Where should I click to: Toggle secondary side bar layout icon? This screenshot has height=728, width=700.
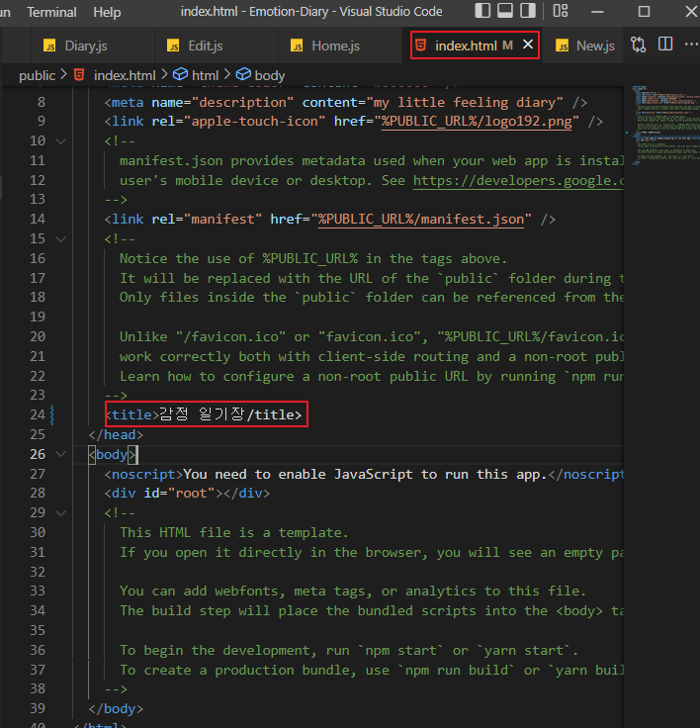[x=528, y=11]
